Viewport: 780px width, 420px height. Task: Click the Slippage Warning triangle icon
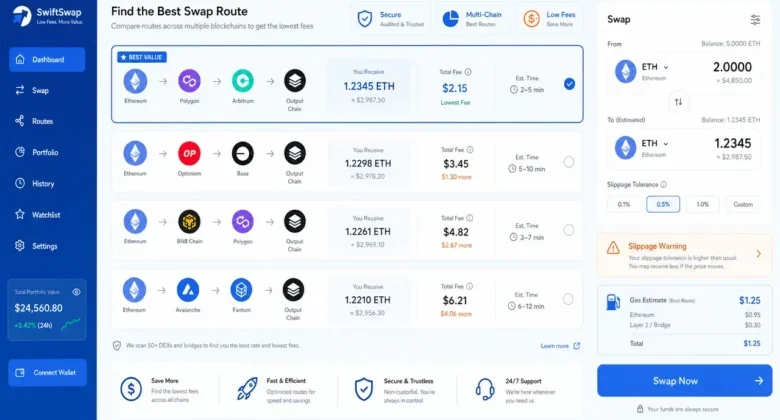[613, 247]
